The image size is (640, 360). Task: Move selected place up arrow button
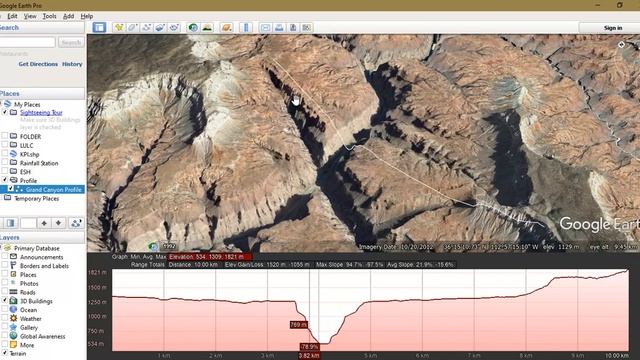pos(44,223)
